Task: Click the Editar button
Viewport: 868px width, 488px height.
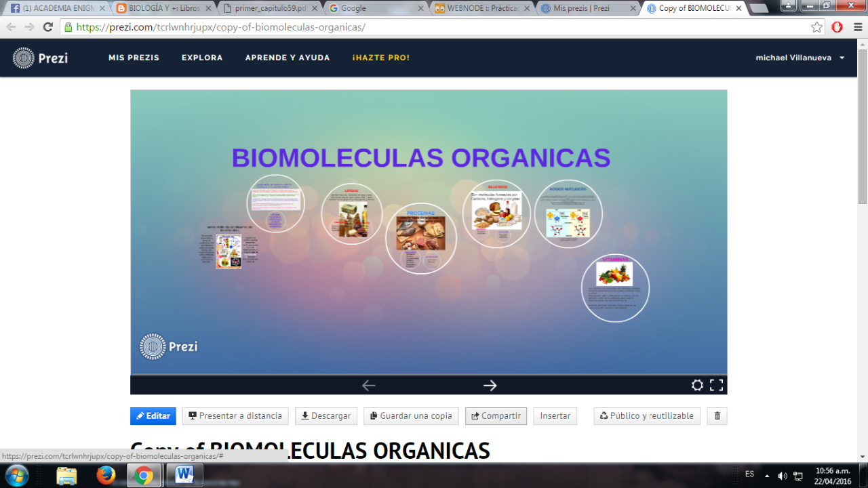Action: 153,416
